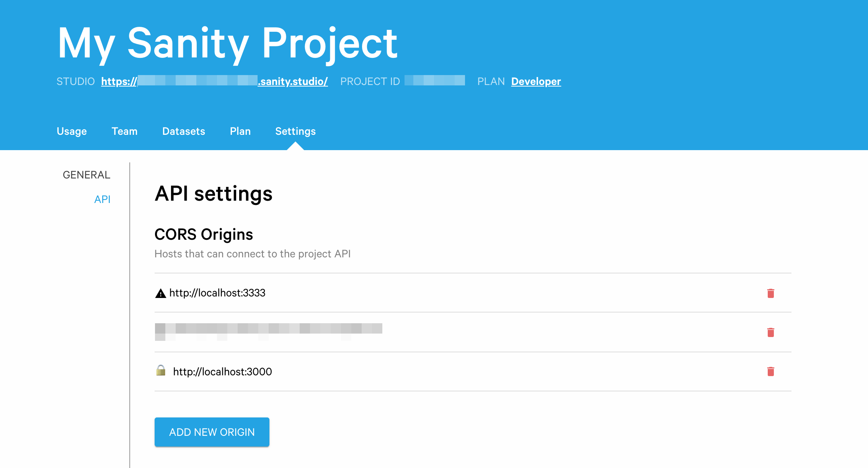
Task: Click the Team navigation tab
Action: [125, 131]
